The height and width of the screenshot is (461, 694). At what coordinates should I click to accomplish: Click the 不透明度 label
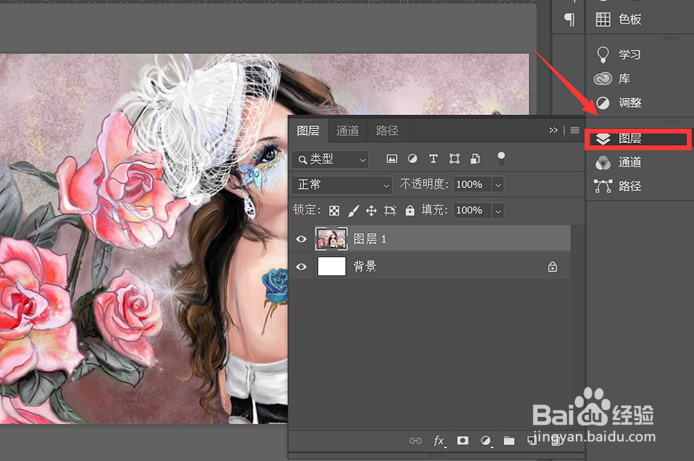[x=424, y=184]
